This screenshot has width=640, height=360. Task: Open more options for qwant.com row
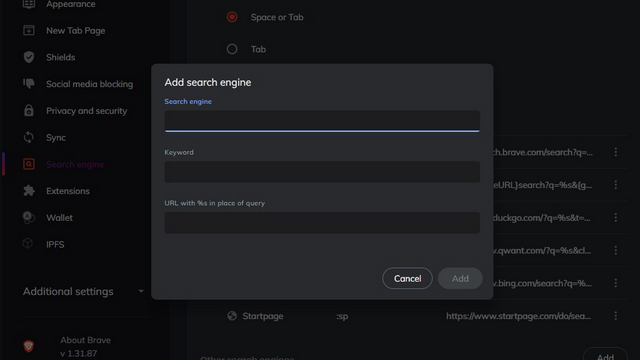point(616,250)
